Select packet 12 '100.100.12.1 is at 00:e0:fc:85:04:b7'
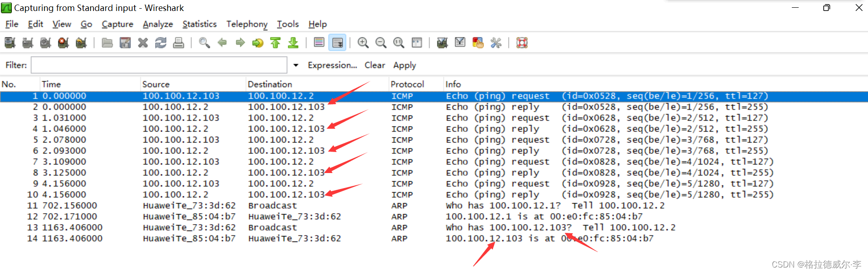The width and height of the screenshot is (868, 273). pyautogui.click(x=434, y=216)
